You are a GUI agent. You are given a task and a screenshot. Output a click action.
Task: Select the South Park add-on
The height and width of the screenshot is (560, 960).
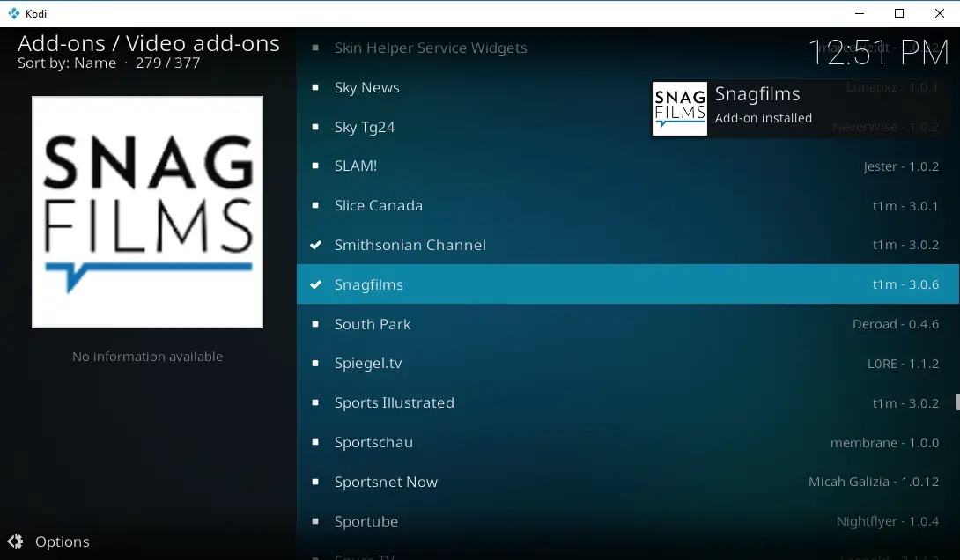coord(628,324)
